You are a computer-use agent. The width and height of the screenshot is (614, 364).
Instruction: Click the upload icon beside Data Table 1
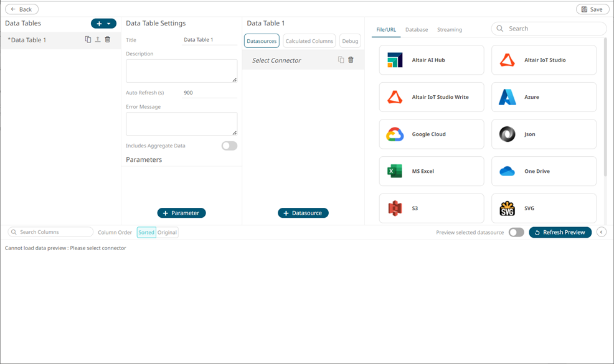[98, 40]
